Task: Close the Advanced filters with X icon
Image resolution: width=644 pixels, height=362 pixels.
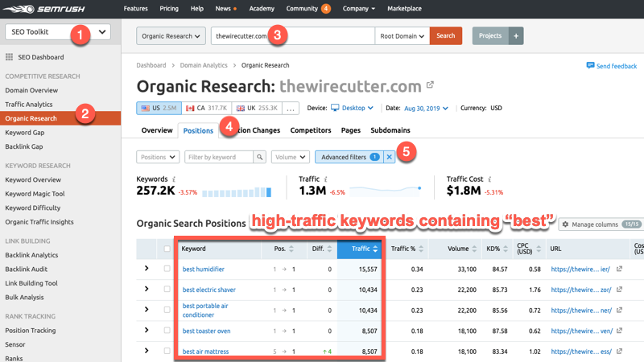Action: coord(390,158)
